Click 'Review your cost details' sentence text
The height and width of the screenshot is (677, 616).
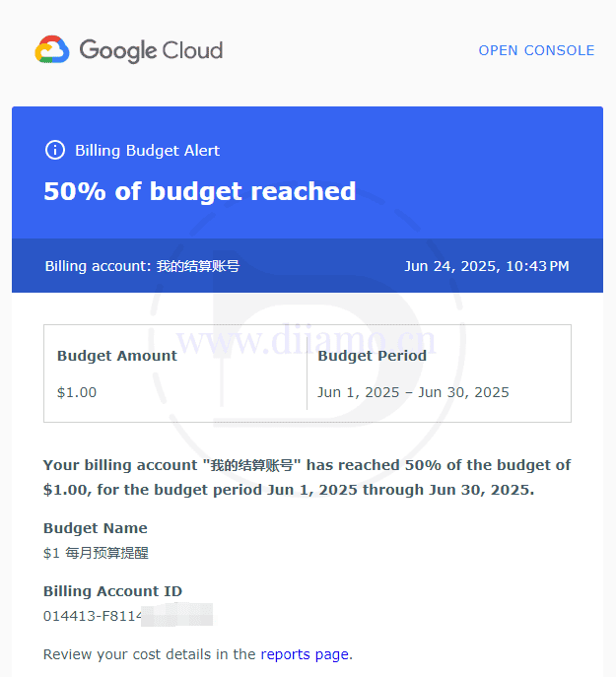148,654
